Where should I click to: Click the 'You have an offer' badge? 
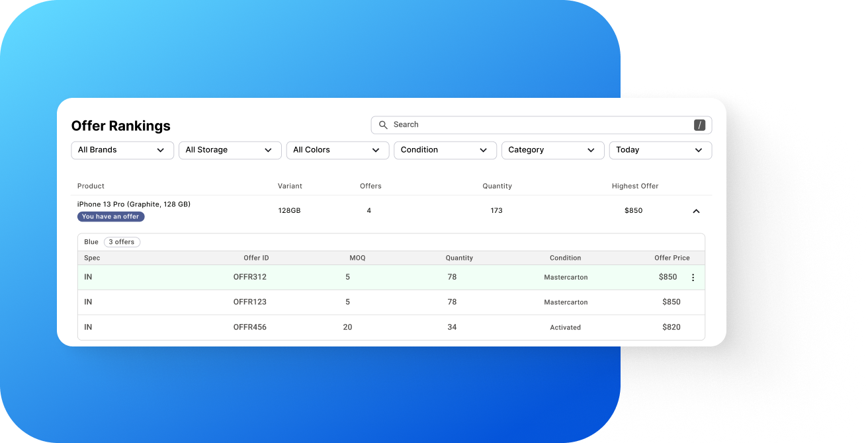point(110,217)
